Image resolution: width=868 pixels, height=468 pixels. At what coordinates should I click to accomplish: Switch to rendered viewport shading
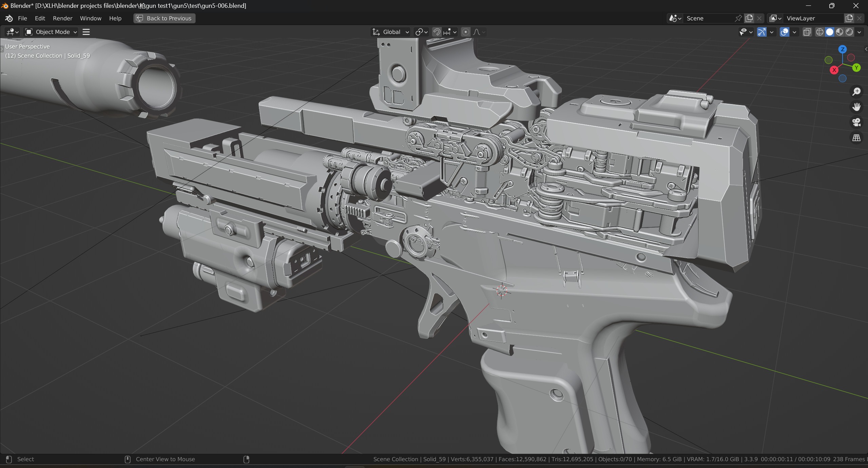[849, 32]
